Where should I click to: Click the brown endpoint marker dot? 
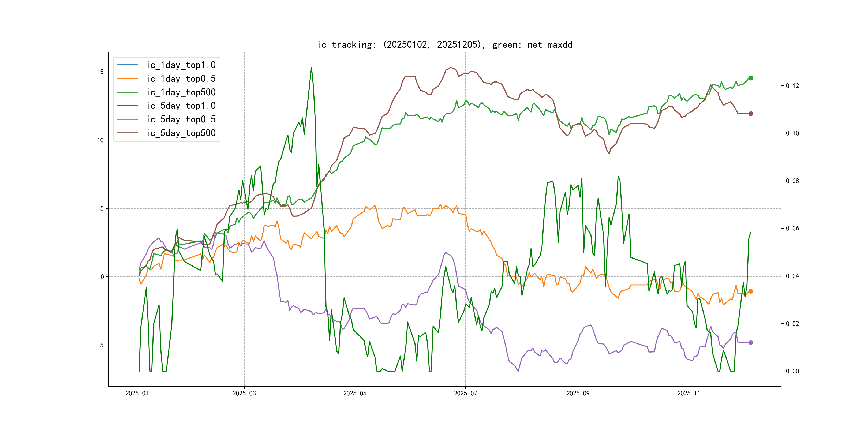[750, 114]
